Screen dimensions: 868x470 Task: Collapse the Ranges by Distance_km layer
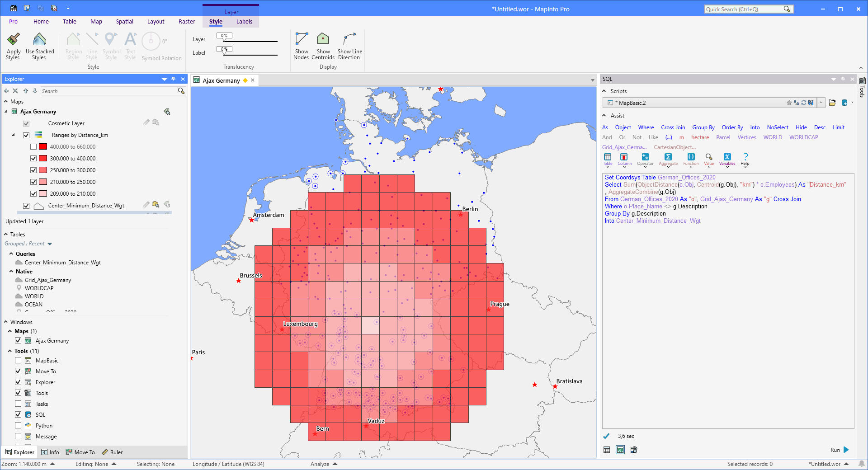13,135
